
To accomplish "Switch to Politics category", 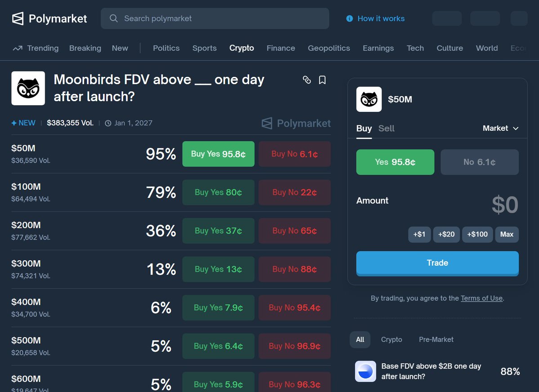I will pyautogui.click(x=166, y=48).
